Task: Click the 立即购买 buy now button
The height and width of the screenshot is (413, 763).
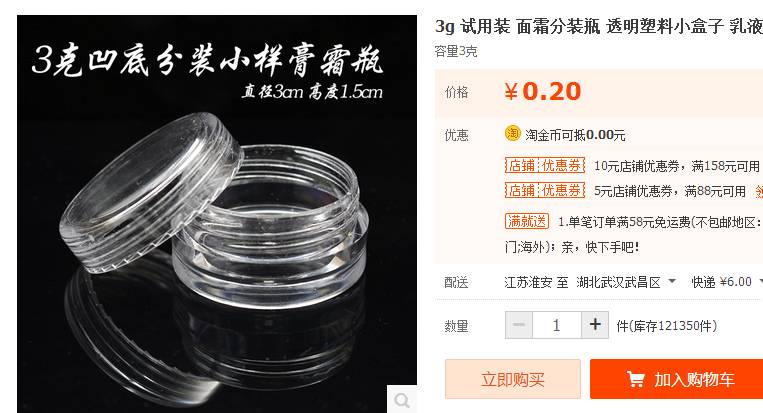Action: [513, 379]
